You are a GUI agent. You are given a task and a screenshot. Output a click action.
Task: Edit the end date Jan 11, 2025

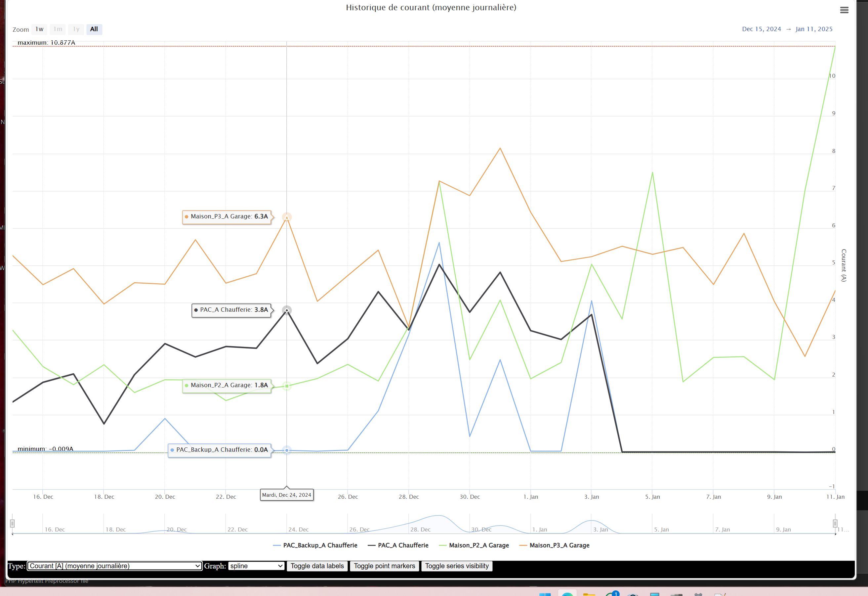pos(814,29)
